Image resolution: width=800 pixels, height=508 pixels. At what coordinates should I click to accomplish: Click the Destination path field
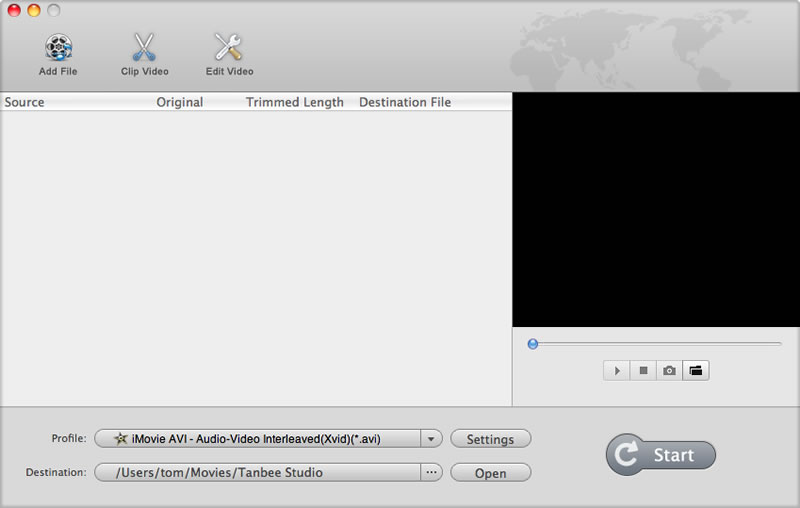click(x=258, y=472)
